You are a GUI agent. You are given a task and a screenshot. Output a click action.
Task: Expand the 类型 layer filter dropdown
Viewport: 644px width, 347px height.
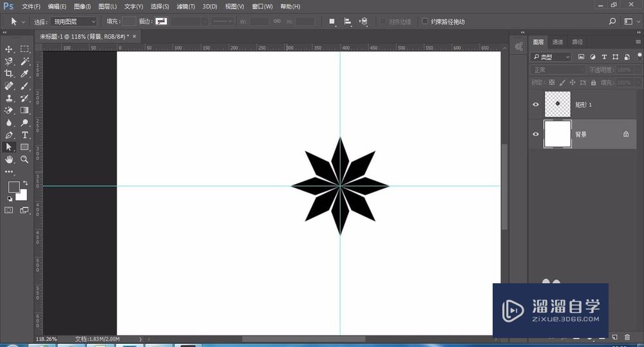[551, 57]
